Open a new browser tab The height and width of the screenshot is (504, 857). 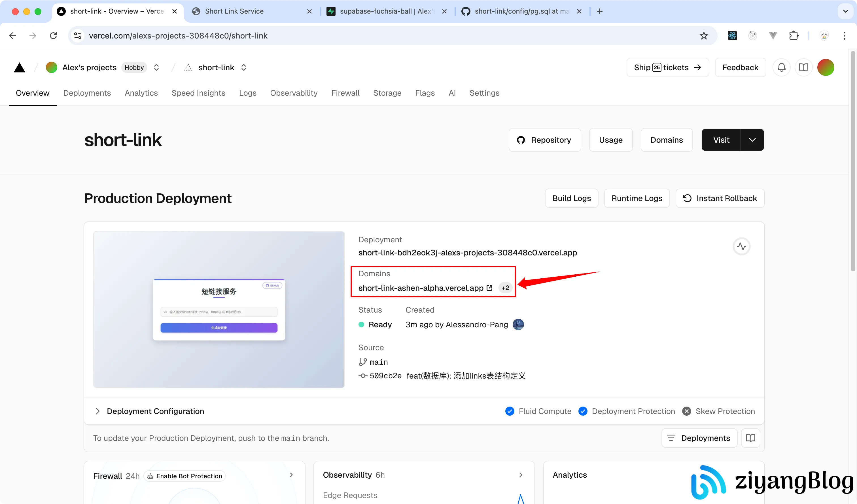(600, 11)
